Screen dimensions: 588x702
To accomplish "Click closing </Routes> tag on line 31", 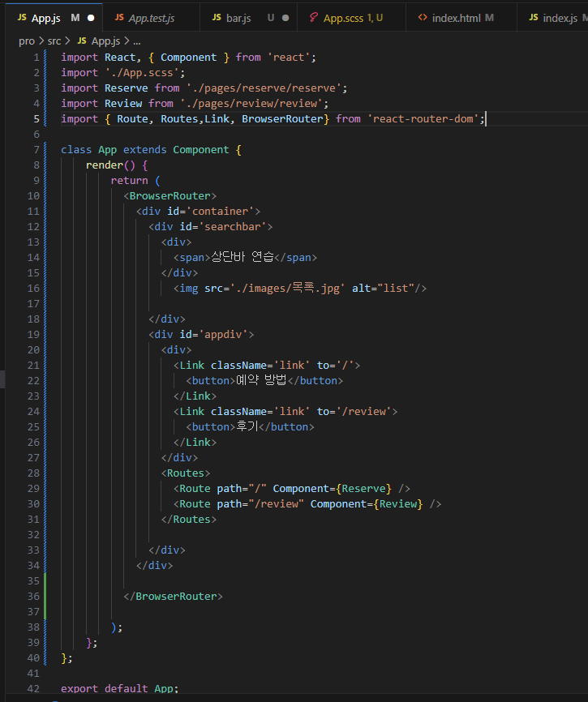I will pos(189,520).
